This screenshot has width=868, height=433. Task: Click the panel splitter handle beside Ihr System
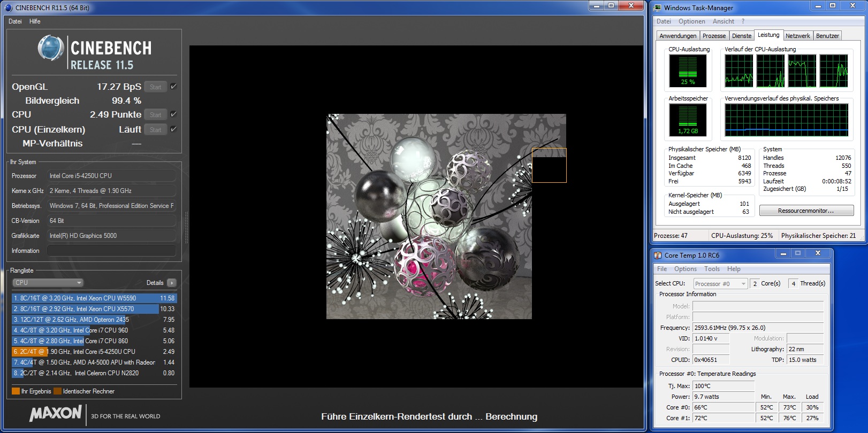[186, 228]
